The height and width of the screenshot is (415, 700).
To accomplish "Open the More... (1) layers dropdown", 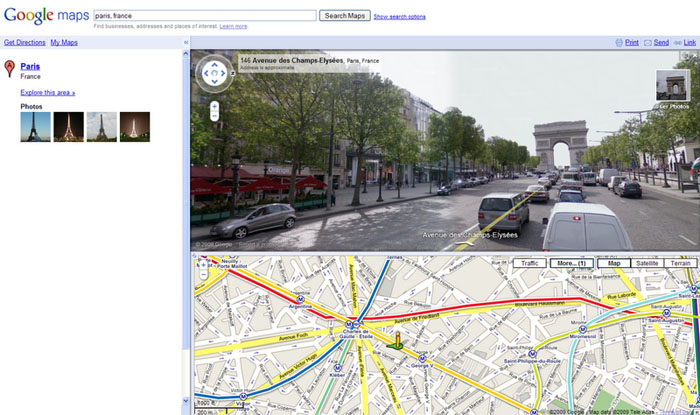I will click(x=571, y=263).
